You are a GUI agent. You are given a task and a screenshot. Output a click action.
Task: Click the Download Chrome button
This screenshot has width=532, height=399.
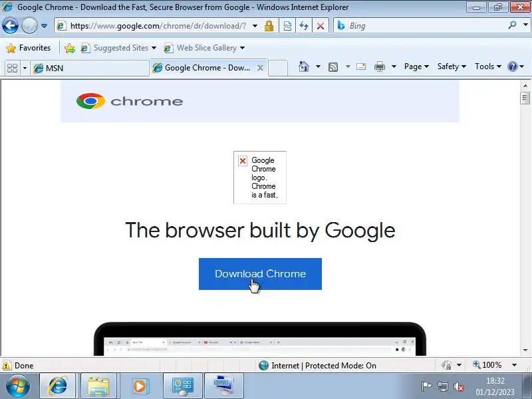pos(260,274)
